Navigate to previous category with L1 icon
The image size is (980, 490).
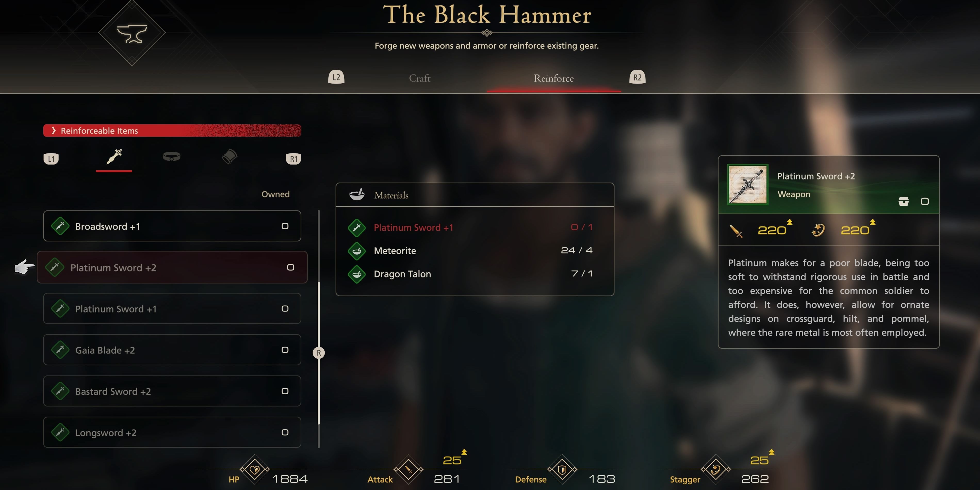click(x=51, y=158)
